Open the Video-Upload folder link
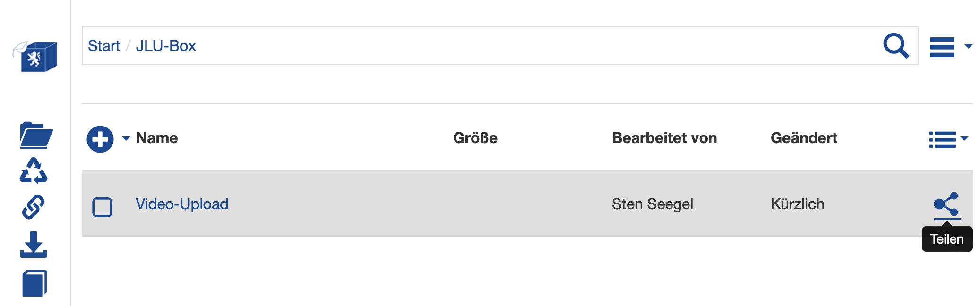 pyautogui.click(x=182, y=204)
